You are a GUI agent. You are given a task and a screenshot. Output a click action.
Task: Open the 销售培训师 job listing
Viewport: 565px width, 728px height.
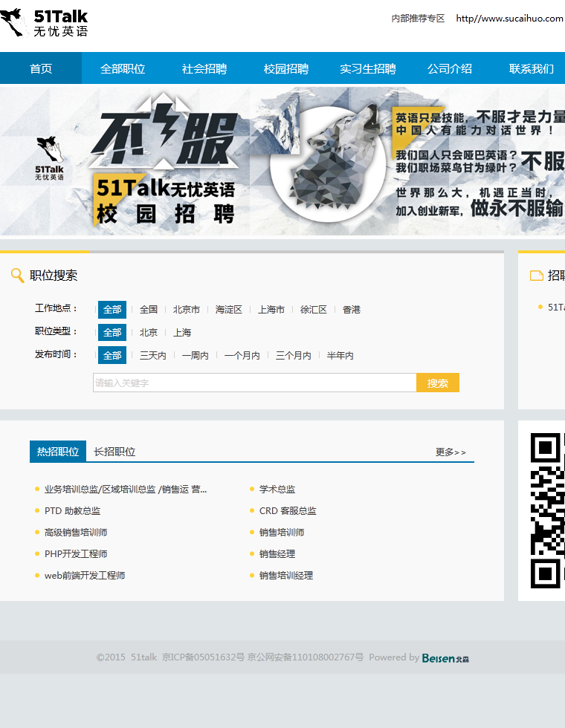tap(282, 532)
